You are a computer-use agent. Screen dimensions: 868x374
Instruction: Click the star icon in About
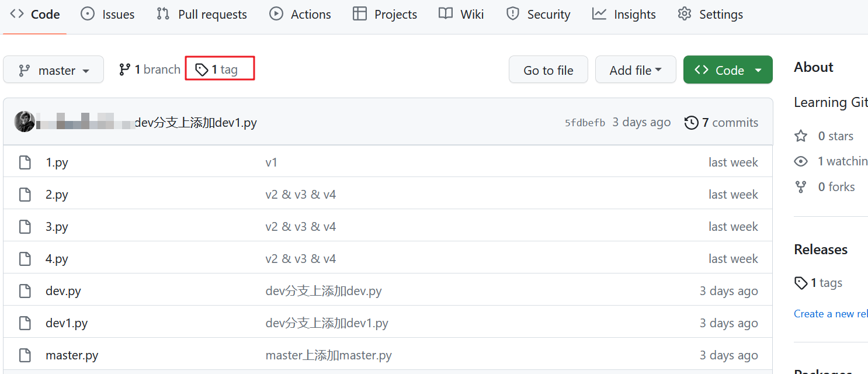click(x=801, y=136)
